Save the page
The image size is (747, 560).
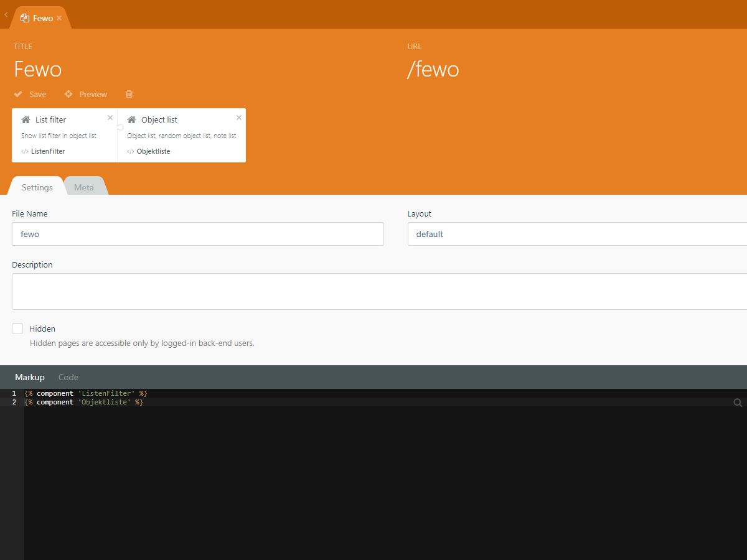30,94
